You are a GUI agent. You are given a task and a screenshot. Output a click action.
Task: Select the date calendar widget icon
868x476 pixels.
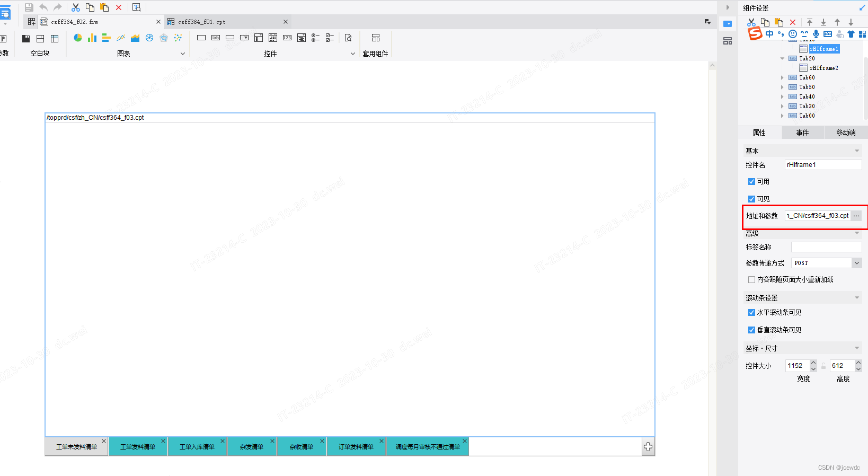tap(273, 38)
